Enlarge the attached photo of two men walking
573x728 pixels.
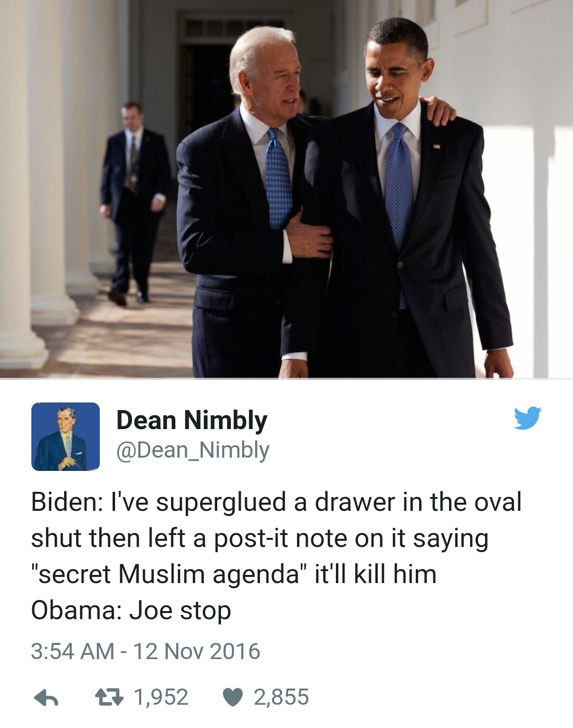(286, 189)
